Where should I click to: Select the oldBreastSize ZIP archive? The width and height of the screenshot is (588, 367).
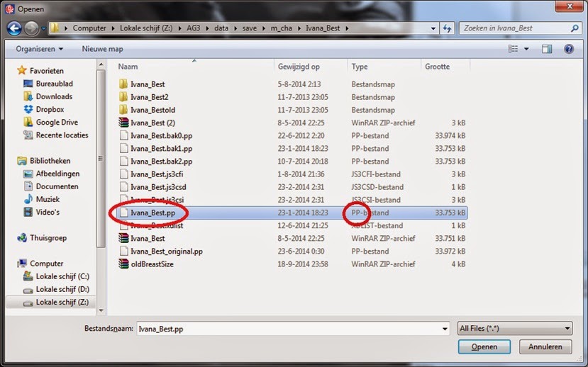tap(152, 264)
